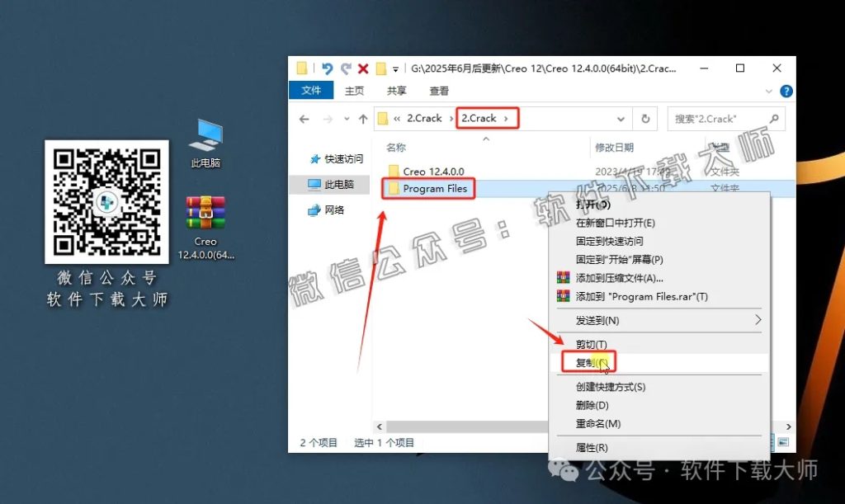Open Help with the blue question icon
This screenshot has width=845, height=504.
click(x=786, y=92)
